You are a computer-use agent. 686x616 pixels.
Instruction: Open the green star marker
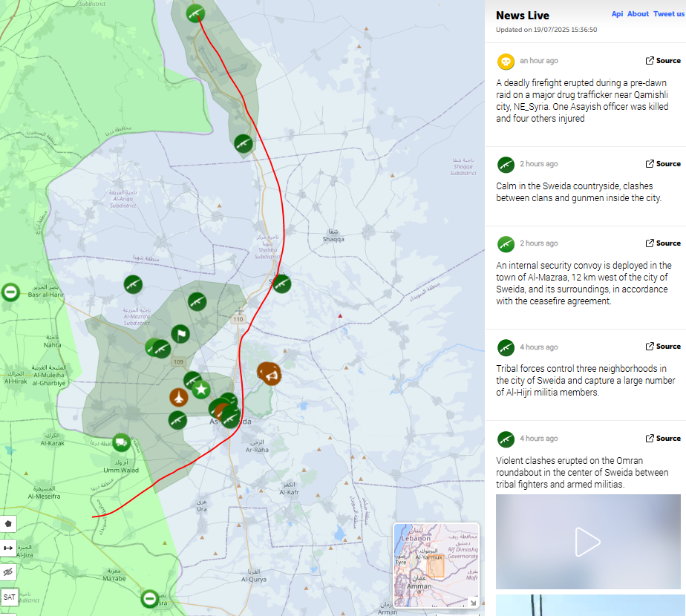(200, 389)
